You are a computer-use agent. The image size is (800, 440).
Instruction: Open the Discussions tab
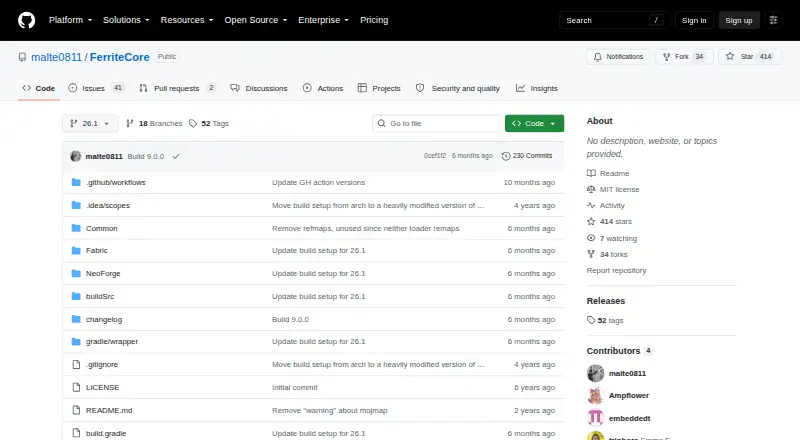pos(259,88)
